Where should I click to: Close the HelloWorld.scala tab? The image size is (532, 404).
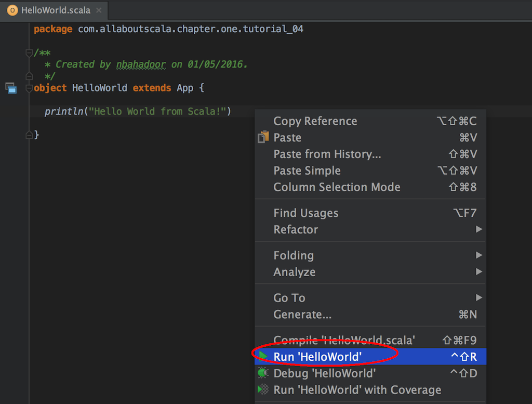click(x=99, y=10)
